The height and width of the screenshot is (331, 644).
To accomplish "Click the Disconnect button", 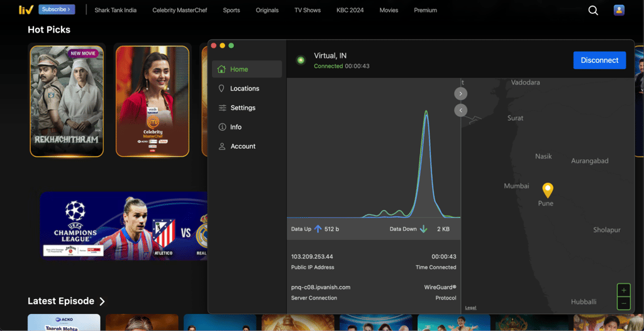I will [599, 60].
